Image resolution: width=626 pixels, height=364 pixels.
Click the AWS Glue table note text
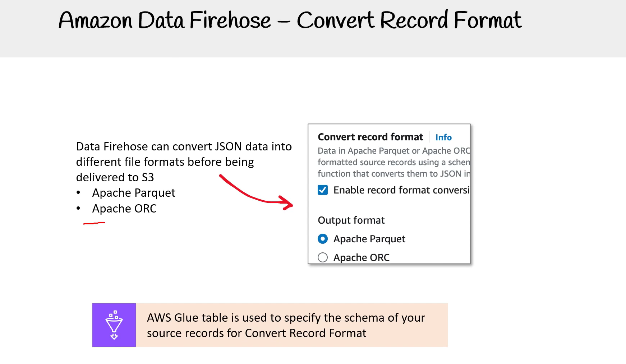(x=286, y=325)
